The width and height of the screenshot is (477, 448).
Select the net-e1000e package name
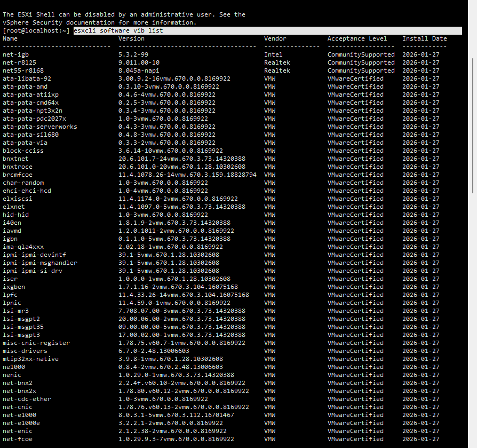tap(21, 423)
